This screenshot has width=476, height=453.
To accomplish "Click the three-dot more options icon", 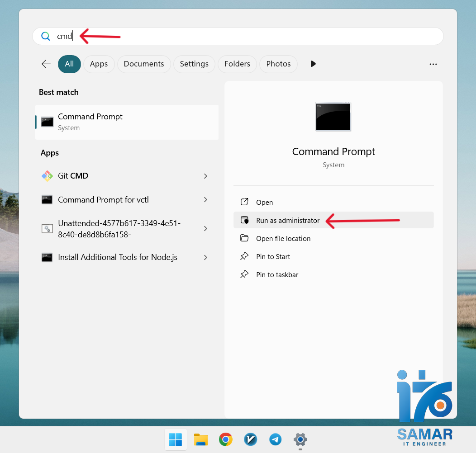I will point(433,64).
